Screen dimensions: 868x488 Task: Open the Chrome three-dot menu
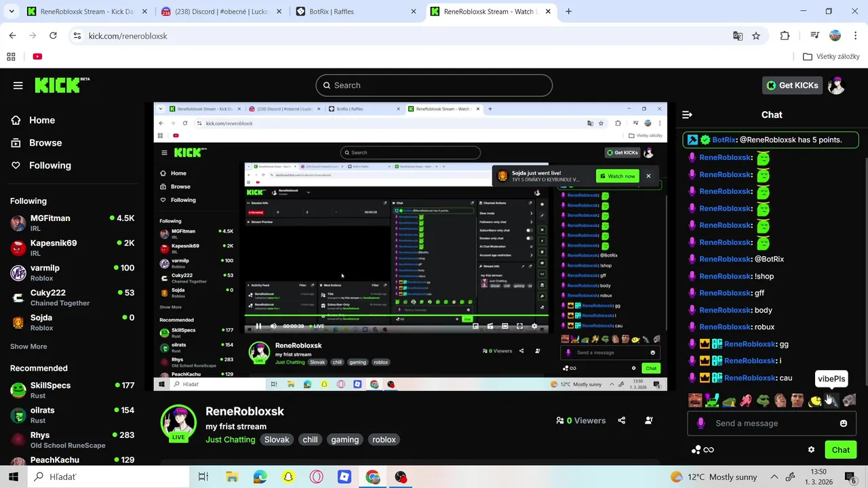coord(856,36)
